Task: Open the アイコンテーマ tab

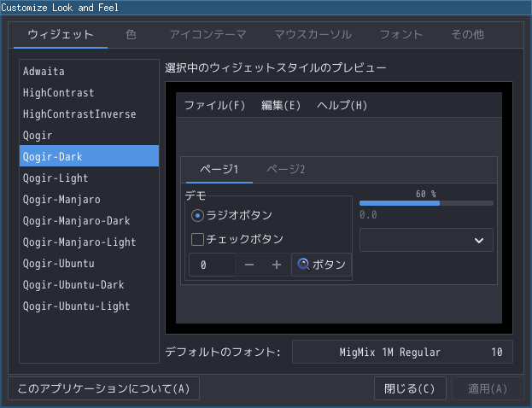Action: point(208,34)
